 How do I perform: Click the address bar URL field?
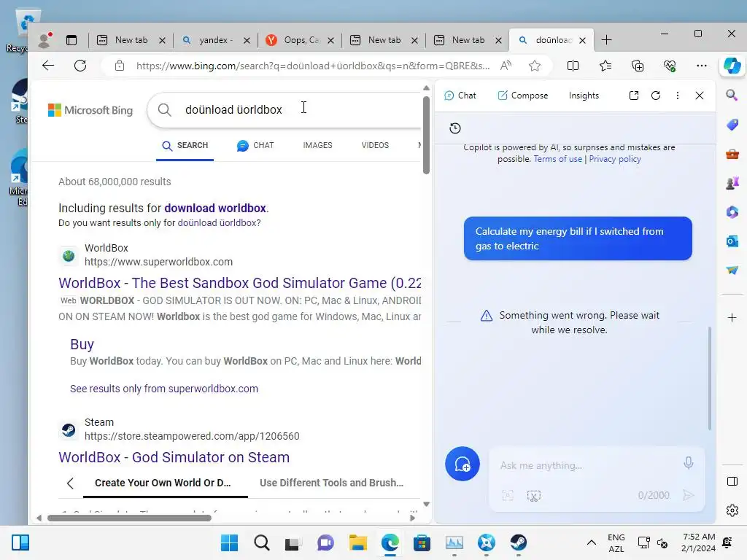[x=312, y=66]
